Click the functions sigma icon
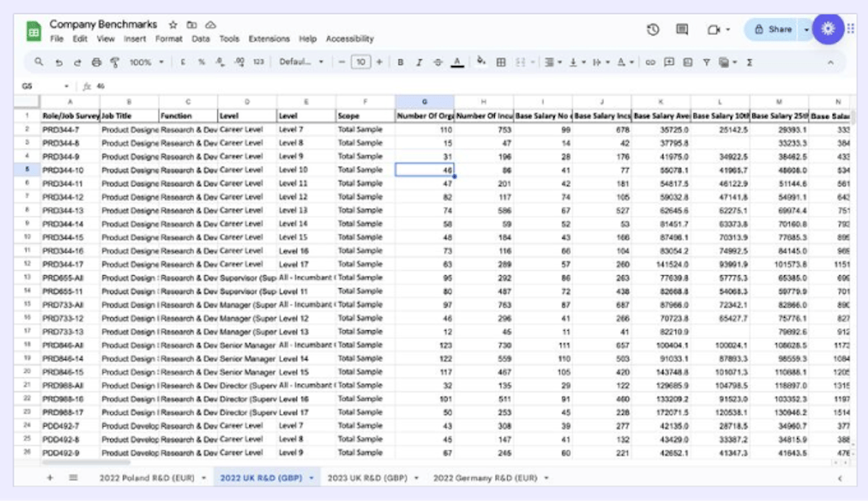 (749, 62)
